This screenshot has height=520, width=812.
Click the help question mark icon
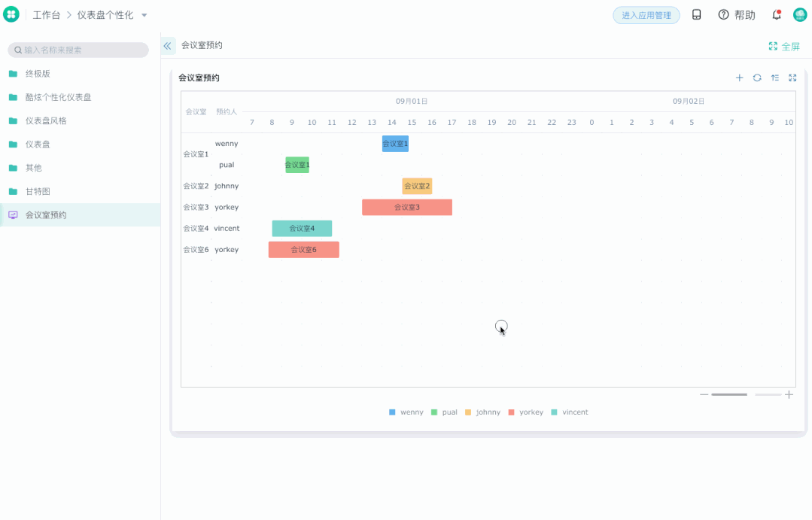(723, 14)
